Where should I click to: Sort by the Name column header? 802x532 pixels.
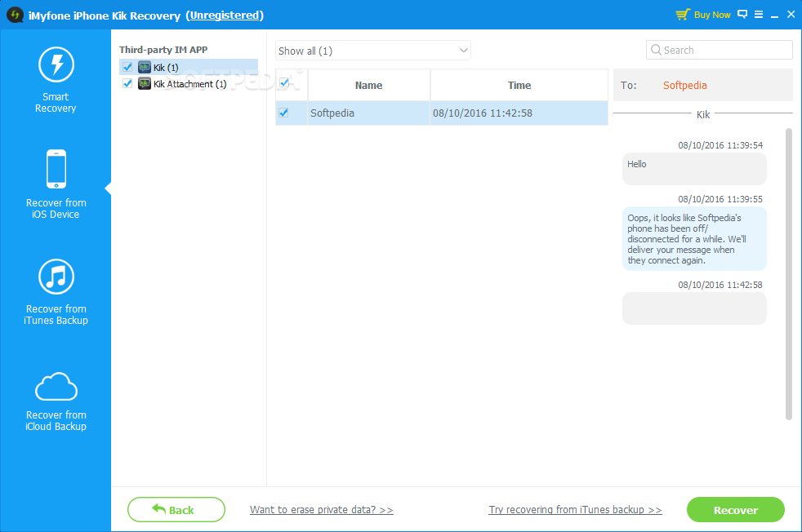(x=369, y=86)
